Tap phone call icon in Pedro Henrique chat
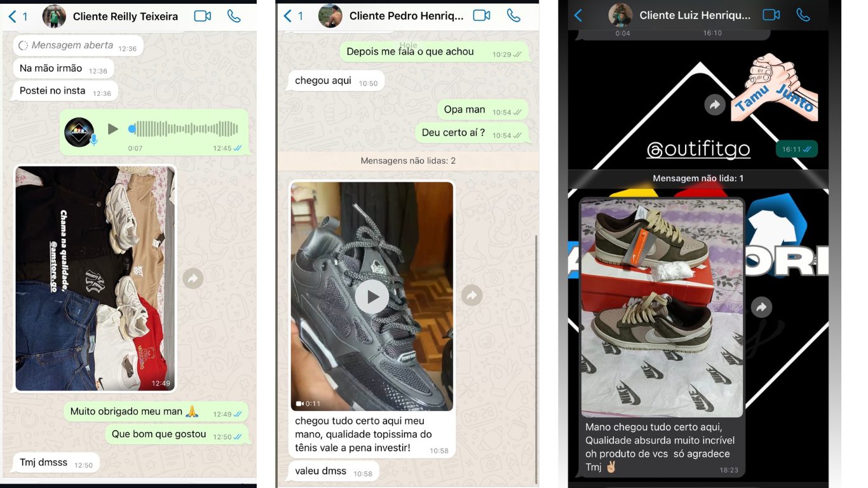 513,16
